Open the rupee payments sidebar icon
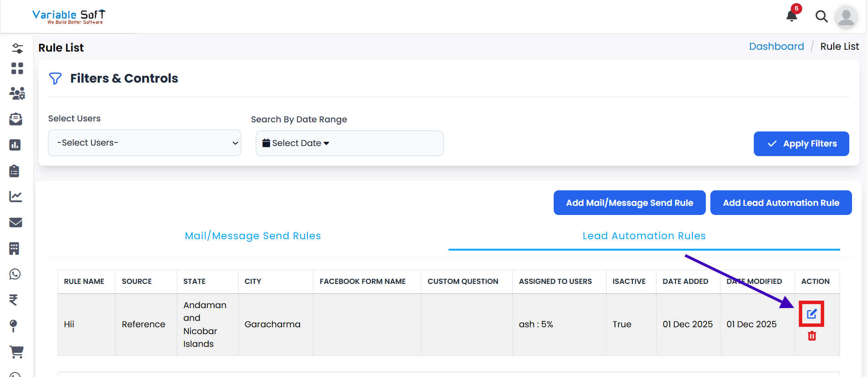Screen dimensions: 868x377 point(14,300)
